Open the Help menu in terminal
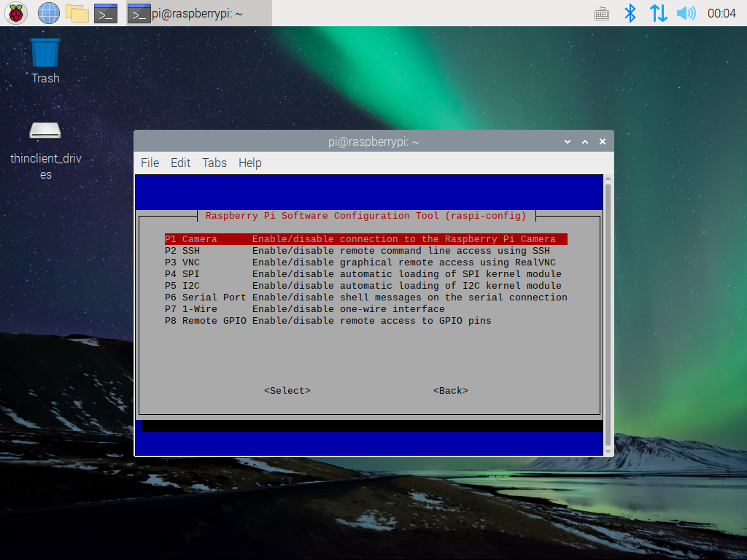The height and width of the screenshot is (560, 747). pyautogui.click(x=250, y=163)
